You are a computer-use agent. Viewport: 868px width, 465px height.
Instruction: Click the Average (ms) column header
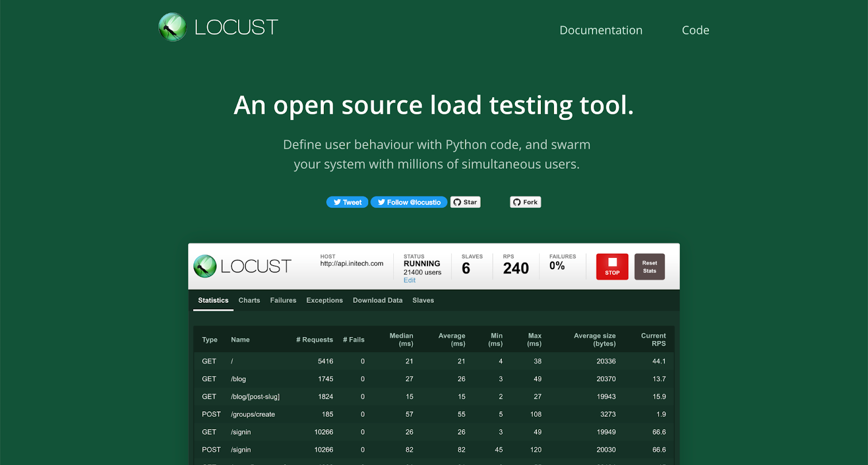(x=452, y=340)
